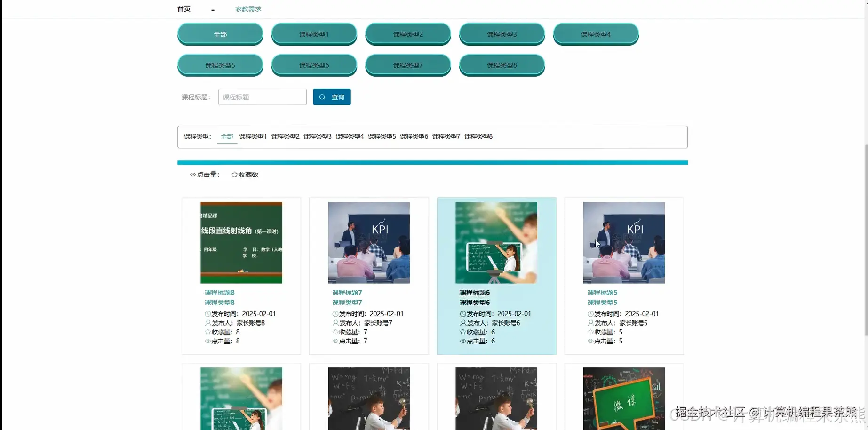Click the star sort icon beside 收藏数
868x430 pixels.
(x=234, y=174)
